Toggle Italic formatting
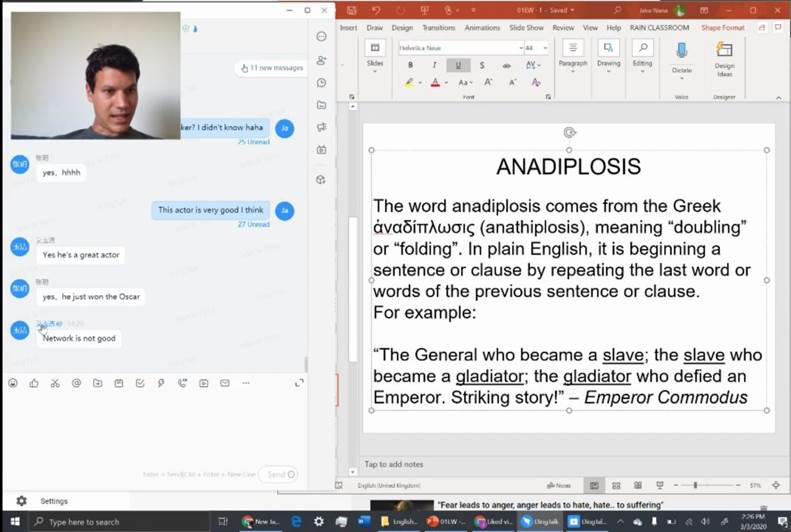The height and width of the screenshot is (532, 791). pos(433,65)
